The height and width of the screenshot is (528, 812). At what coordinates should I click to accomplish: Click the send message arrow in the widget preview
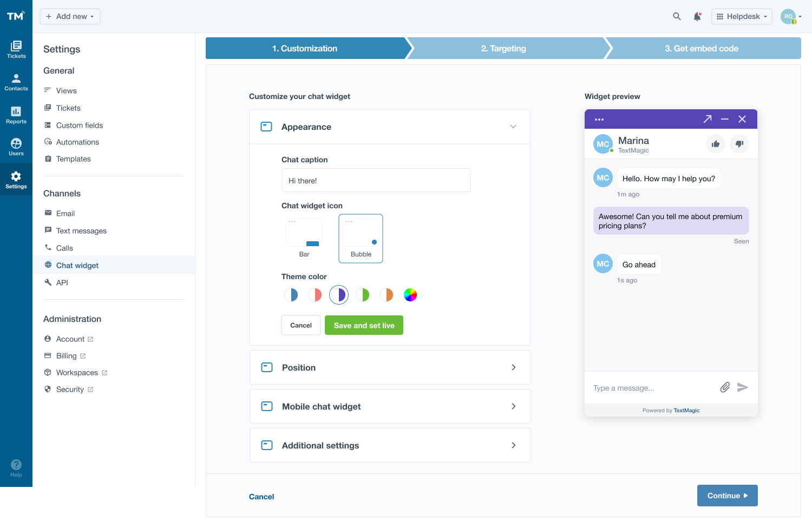[x=743, y=387]
